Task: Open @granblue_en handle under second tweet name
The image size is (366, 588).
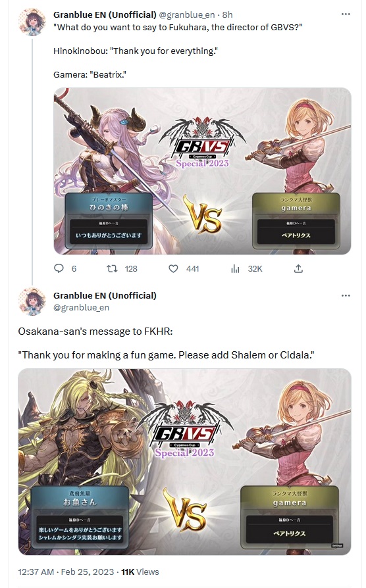Action: point(81,308)
